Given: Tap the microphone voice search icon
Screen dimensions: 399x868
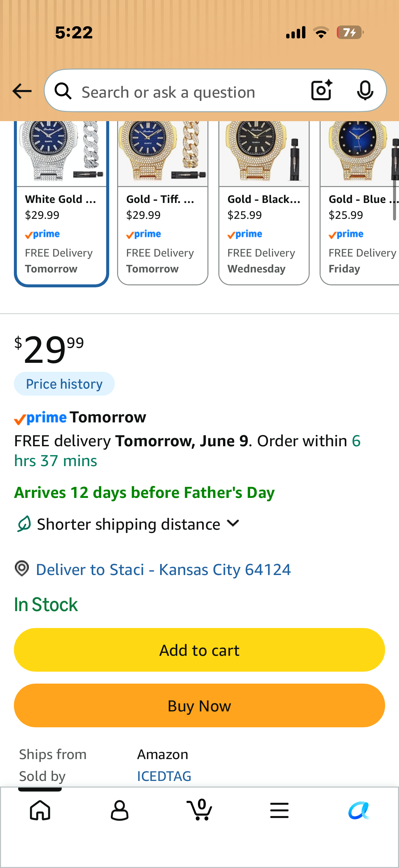Looking at the screenshot, I should pyautogui.click(x=365, y=90).
